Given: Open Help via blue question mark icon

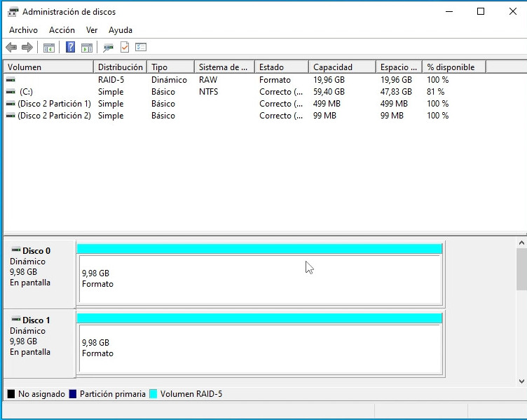Looking at the screenshot, I should [70, 48].
